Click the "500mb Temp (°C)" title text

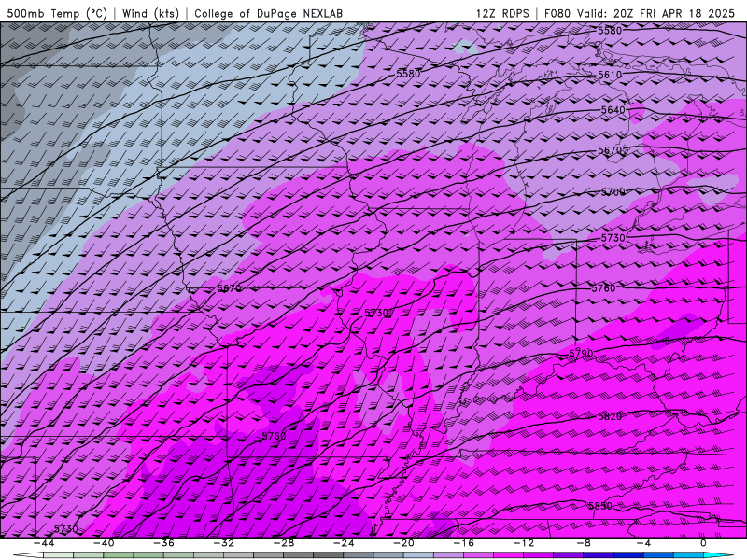point(57,13)
